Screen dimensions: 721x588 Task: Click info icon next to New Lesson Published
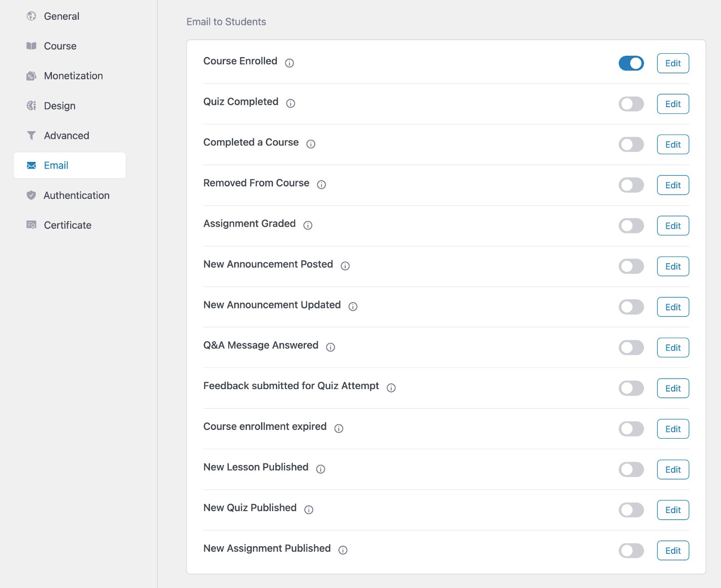point(320,469)
